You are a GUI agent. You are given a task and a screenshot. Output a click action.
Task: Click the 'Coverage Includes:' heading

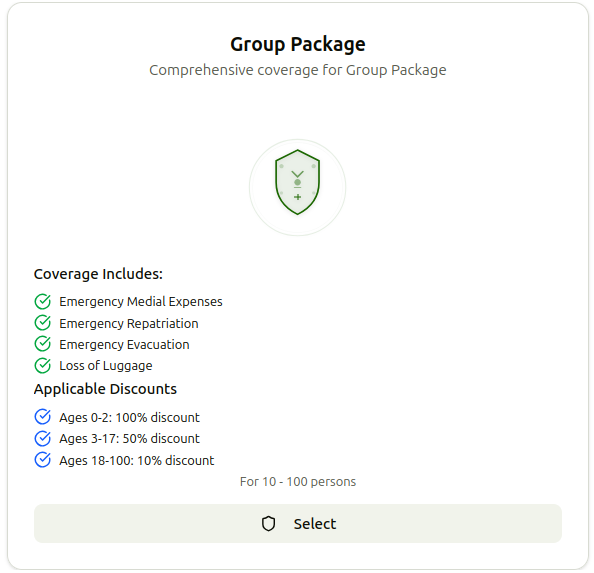[x=98, y=274]
